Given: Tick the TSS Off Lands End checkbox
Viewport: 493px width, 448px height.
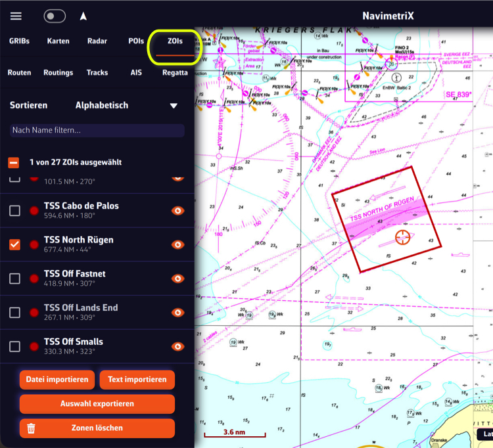Looking at the screenshot, I should 14,312.
